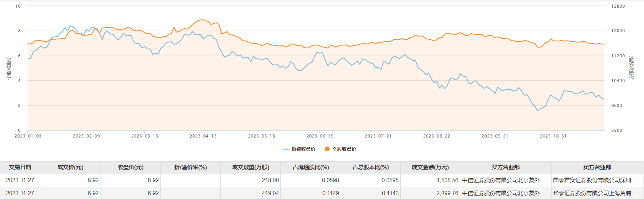Select the 419.04 volume cell
This screenshot has height=199, width=644.
pos(251,193)
